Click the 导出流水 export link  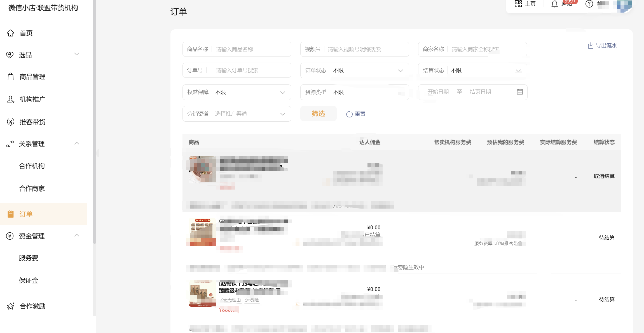(606, 46)
